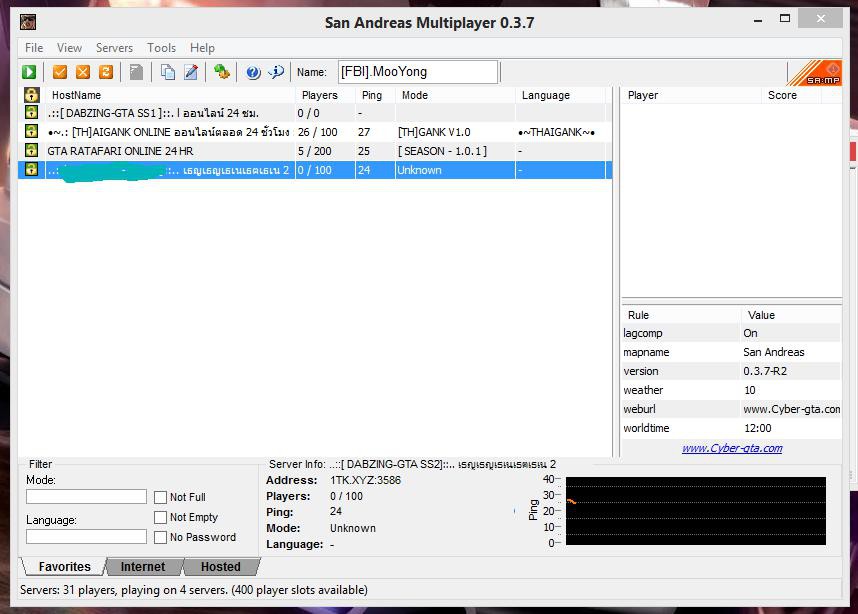Sort by the Players column header
The width and height of the screenshot is (858, 614).
point(325,95)
